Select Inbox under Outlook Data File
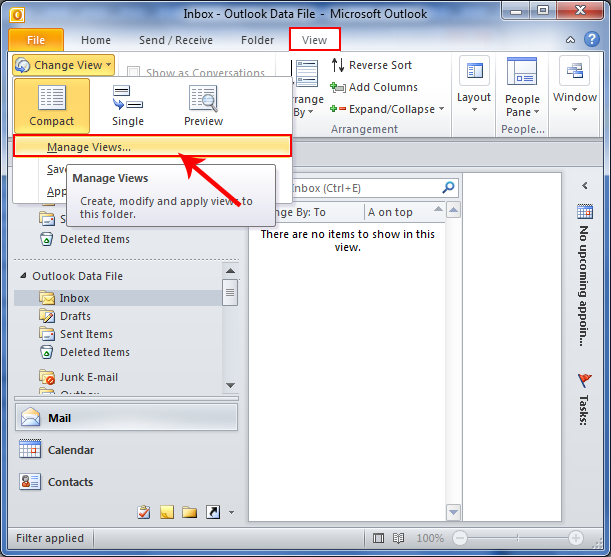This screenshot has height=557, width=611. tap(118, 298)
